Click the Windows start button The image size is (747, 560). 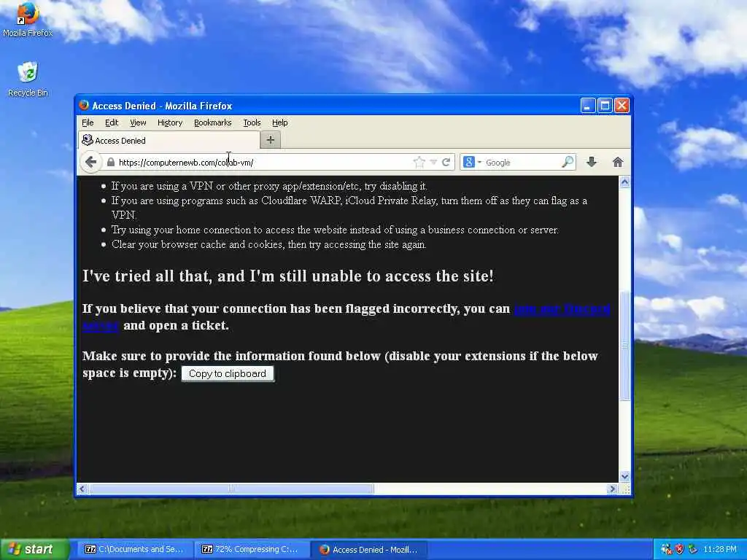pyautogui.click(x=34, y=550)
